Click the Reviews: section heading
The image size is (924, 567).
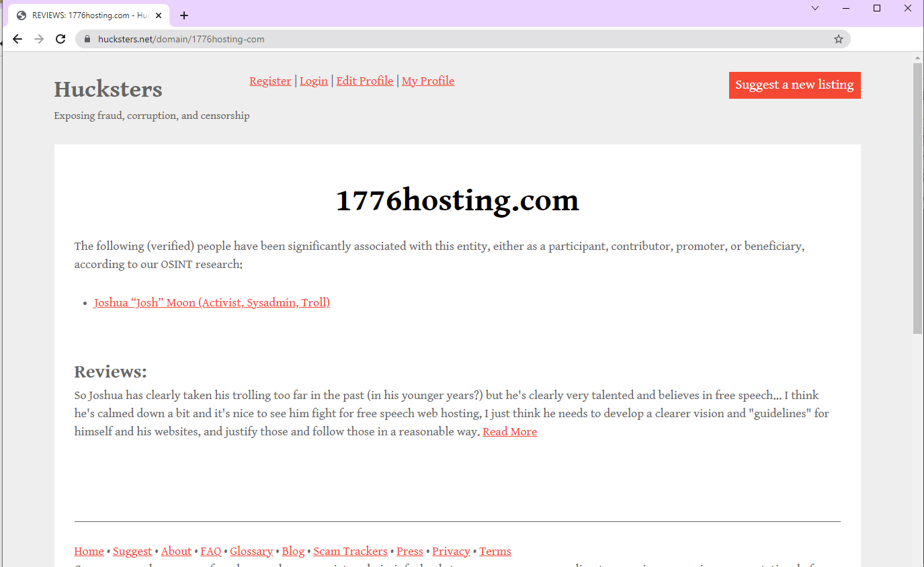click(x=110, y=372)
